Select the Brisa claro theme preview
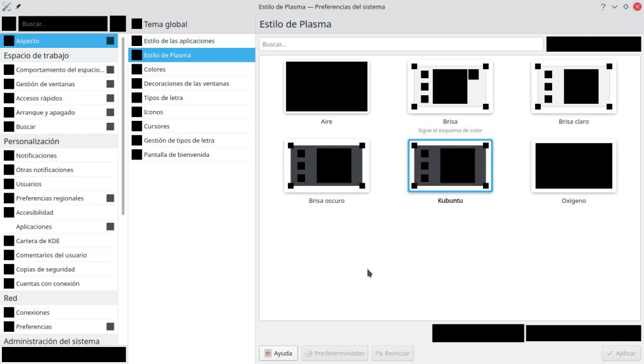644x364 pixels. (x=574, y=87)
